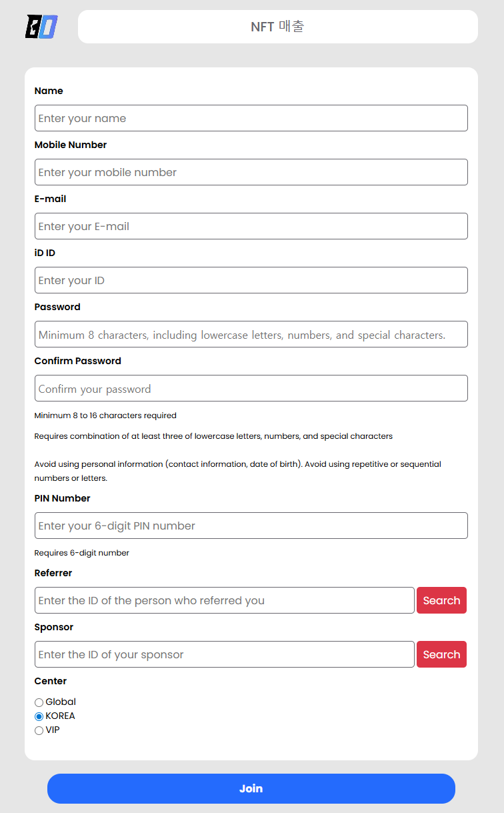Screen dimensions: 504x813
Task: Click Search next to Sponsor field
Action: point(441,654)
